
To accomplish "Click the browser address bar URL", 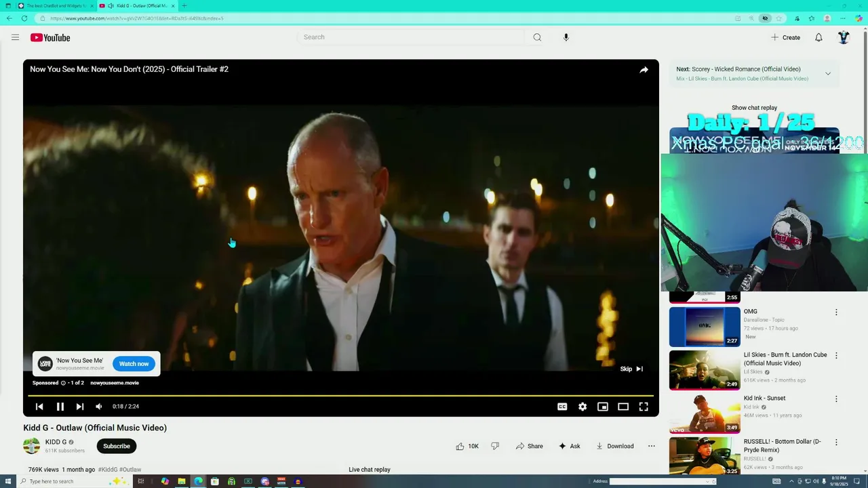I will (x=136, y=18).
